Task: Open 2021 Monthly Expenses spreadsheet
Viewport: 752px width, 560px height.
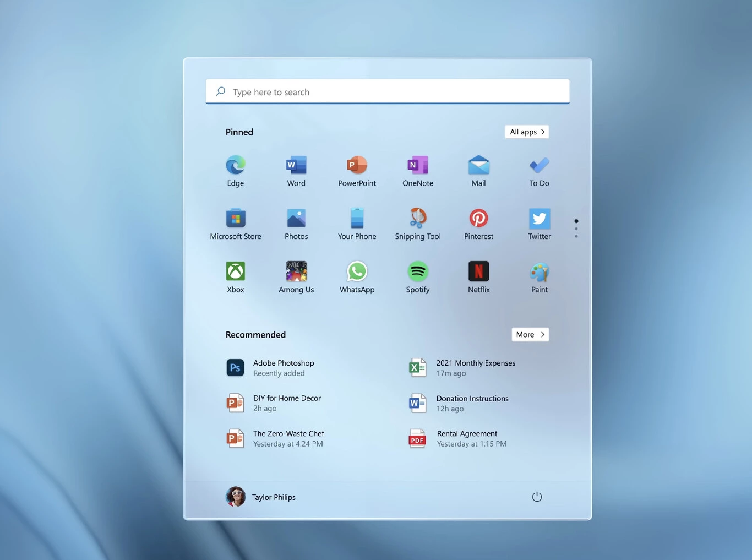Action: click(475, 368)
